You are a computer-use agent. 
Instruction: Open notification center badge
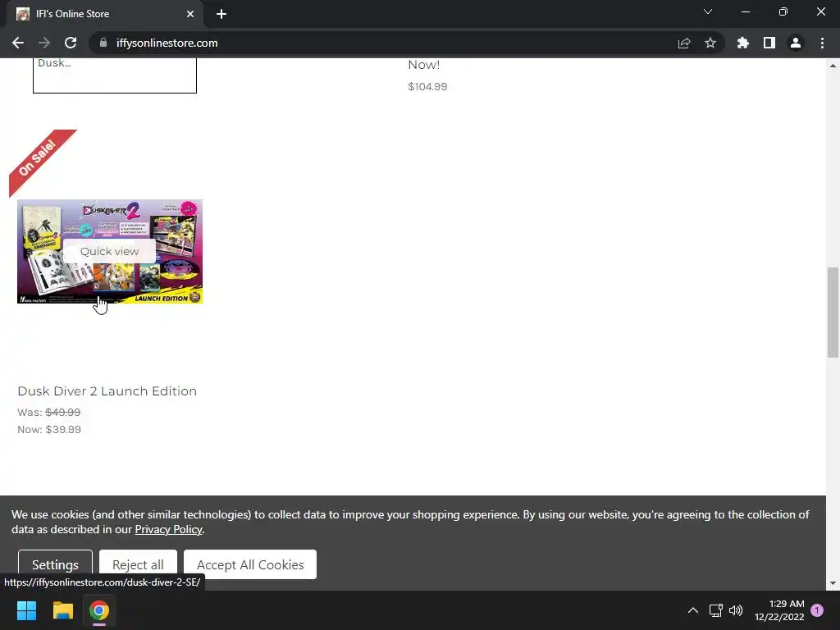coord(817,610)
